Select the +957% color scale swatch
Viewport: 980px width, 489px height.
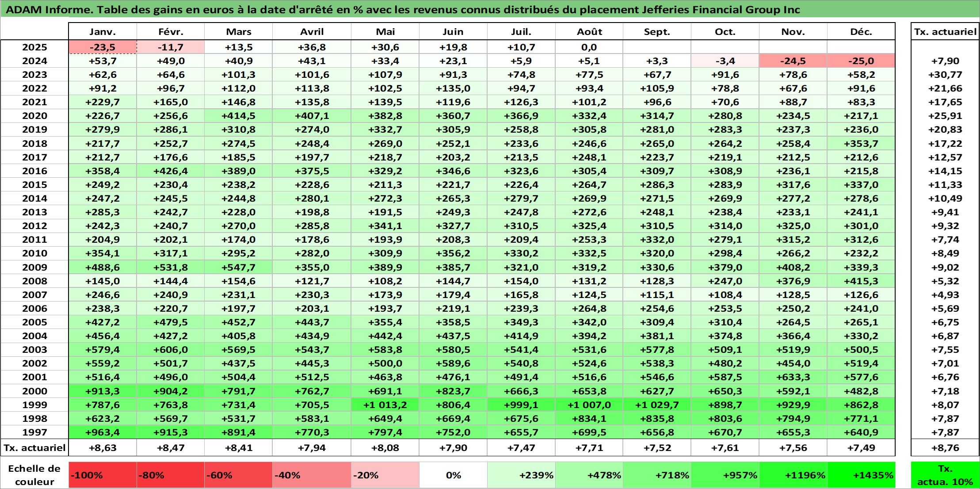[x=725, y=475]
